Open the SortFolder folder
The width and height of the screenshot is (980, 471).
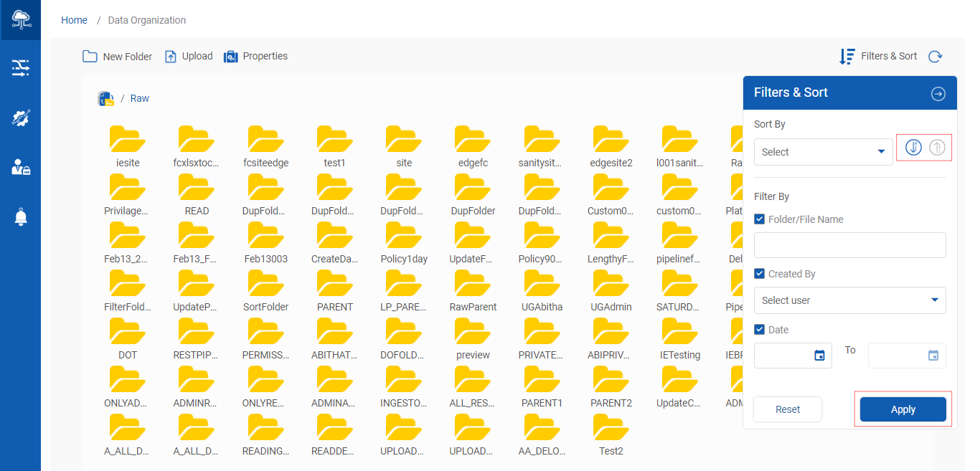tap(265, 290)
